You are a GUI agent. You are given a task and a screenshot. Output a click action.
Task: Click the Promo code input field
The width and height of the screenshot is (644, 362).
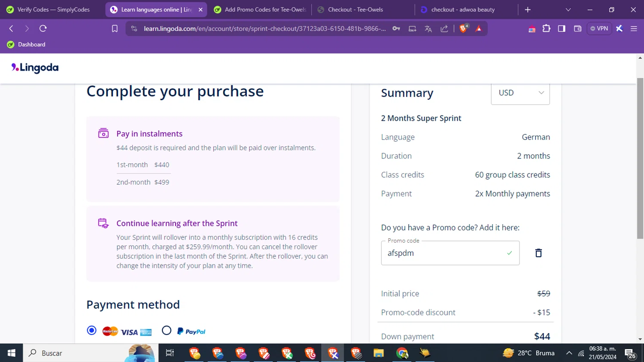click(x=450, y=253)
